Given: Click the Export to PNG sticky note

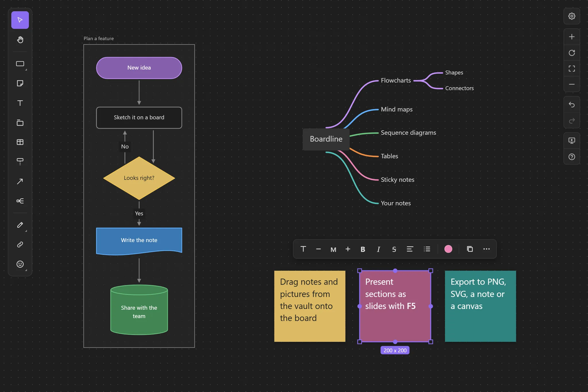Looking at the screenshot, I should click(480, 306).
